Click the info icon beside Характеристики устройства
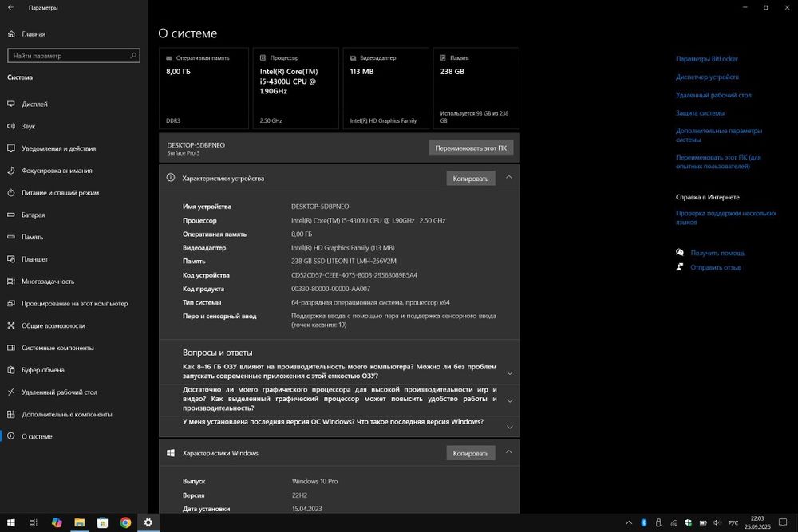Screen dimensions: 798x532 click(x=171, y=178)
